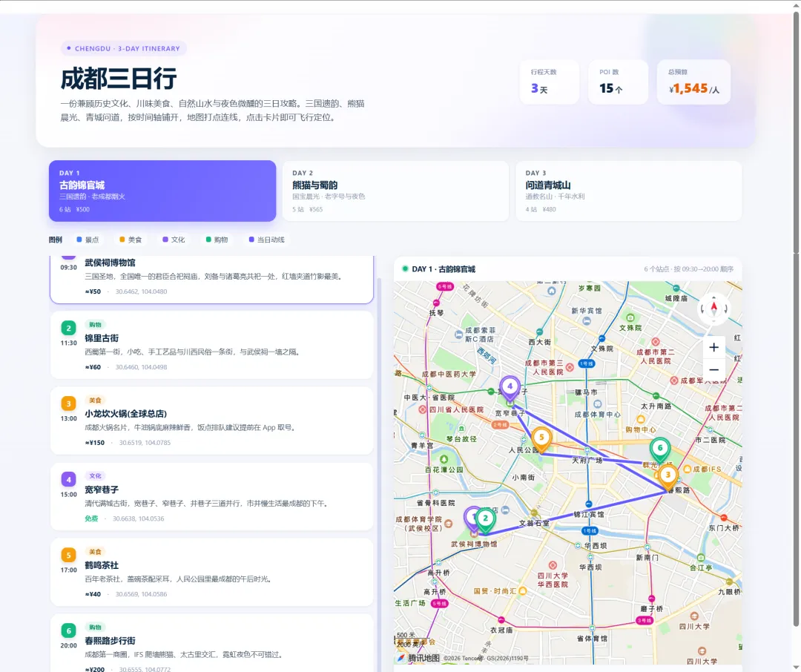The height and width of the screenshot is (672, 801).
Task: Click the 行程天数 3天 stat card
Action: [x=549, y=82]
